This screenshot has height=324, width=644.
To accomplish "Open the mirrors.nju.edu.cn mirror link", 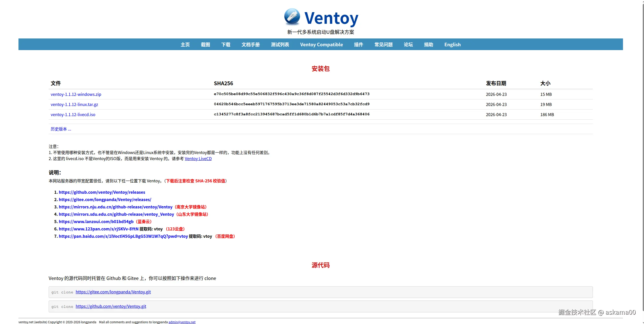I will pyautogui.click(x=115, y=207).
